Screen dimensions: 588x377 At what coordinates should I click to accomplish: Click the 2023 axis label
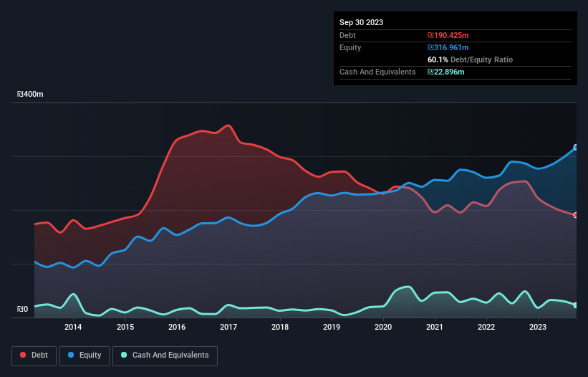pos(538,327)
